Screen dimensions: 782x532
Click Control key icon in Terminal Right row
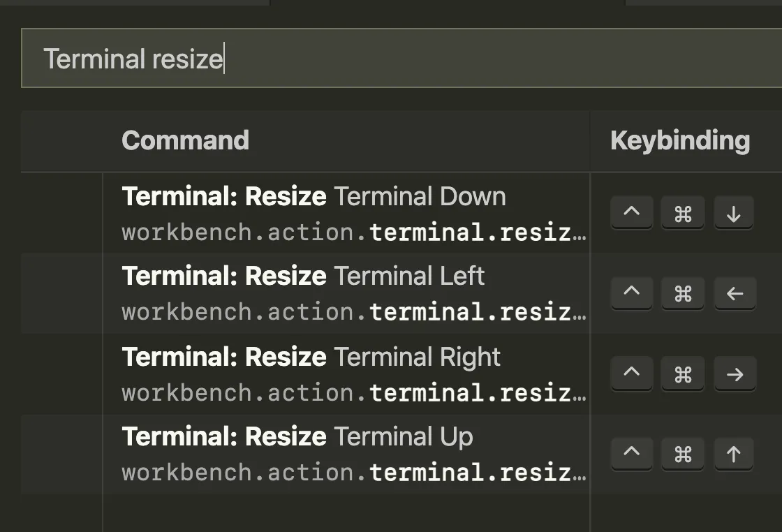[x=631, y=374]
